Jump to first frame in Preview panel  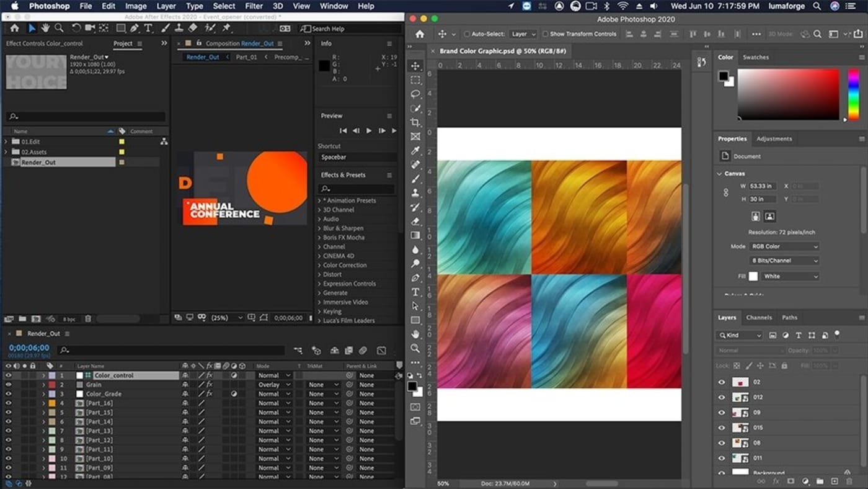tap(343, 130)
